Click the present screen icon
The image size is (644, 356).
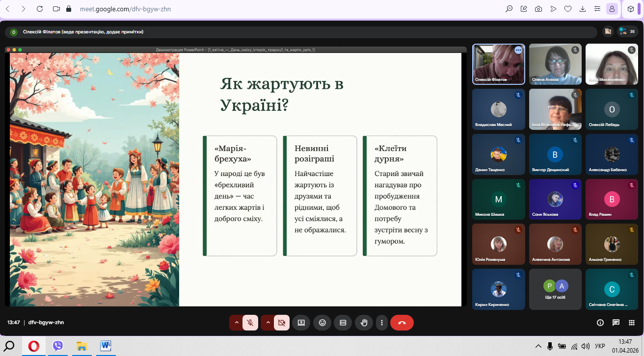(x=301, y=323)
